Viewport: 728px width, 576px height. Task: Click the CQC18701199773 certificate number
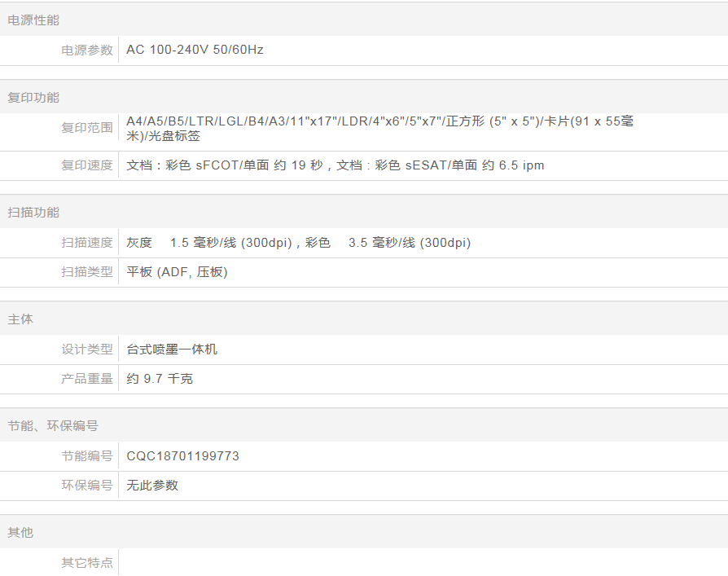coord(182,456)
